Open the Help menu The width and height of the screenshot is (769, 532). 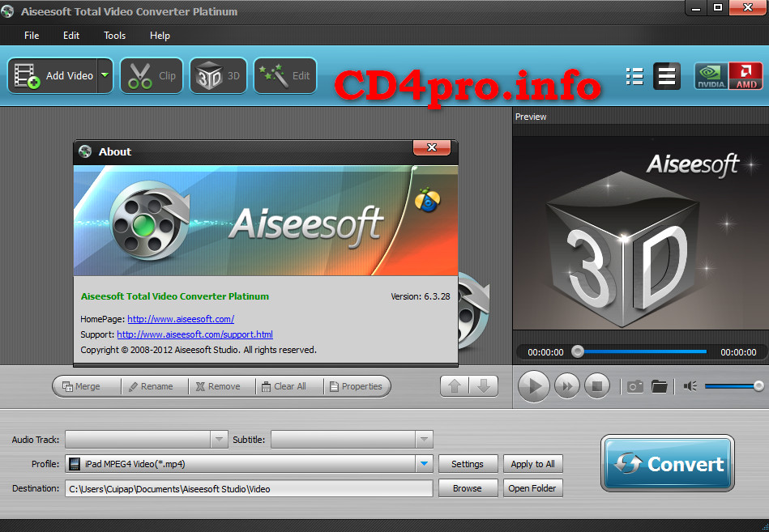point(160,36)
